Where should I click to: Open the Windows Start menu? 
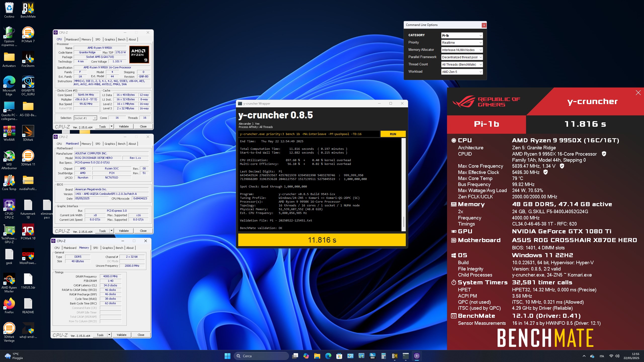(227, 356)
